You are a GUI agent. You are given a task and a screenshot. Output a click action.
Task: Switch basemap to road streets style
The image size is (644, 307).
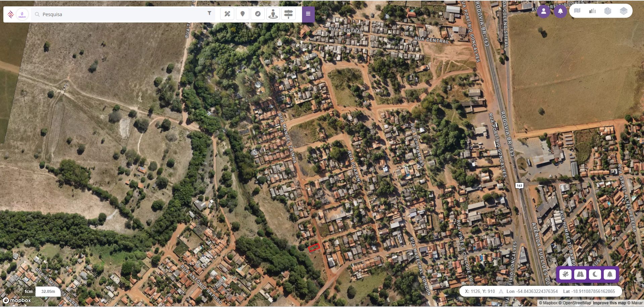coord(580,274)
